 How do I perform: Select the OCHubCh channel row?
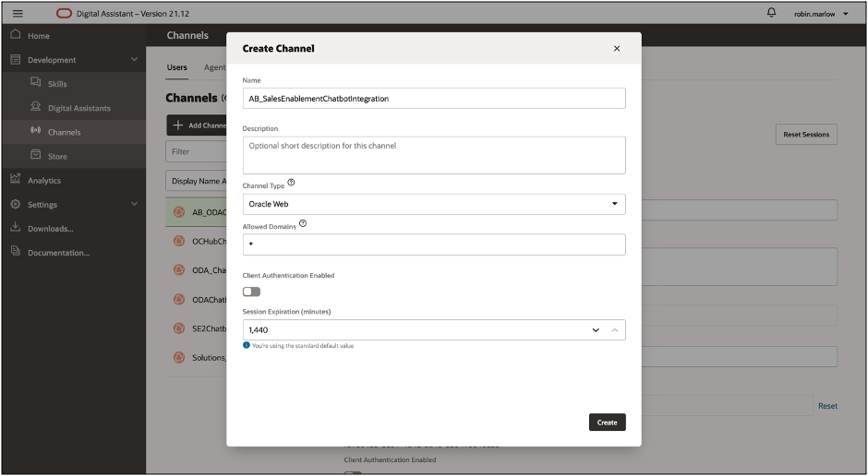click(x=196, y=241)
